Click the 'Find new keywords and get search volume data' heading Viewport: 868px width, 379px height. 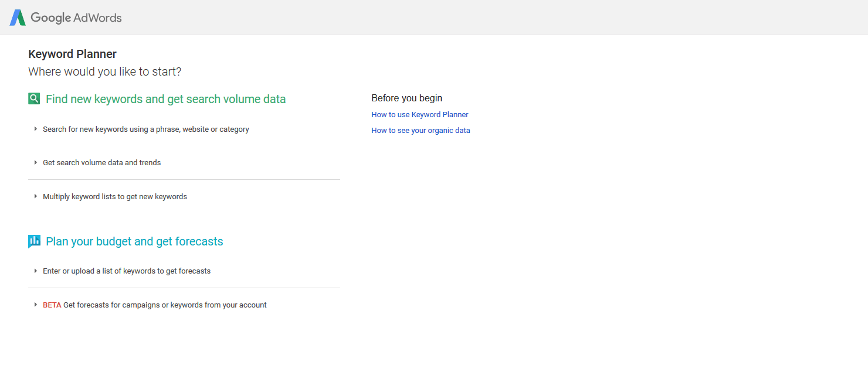click(165, 98)
